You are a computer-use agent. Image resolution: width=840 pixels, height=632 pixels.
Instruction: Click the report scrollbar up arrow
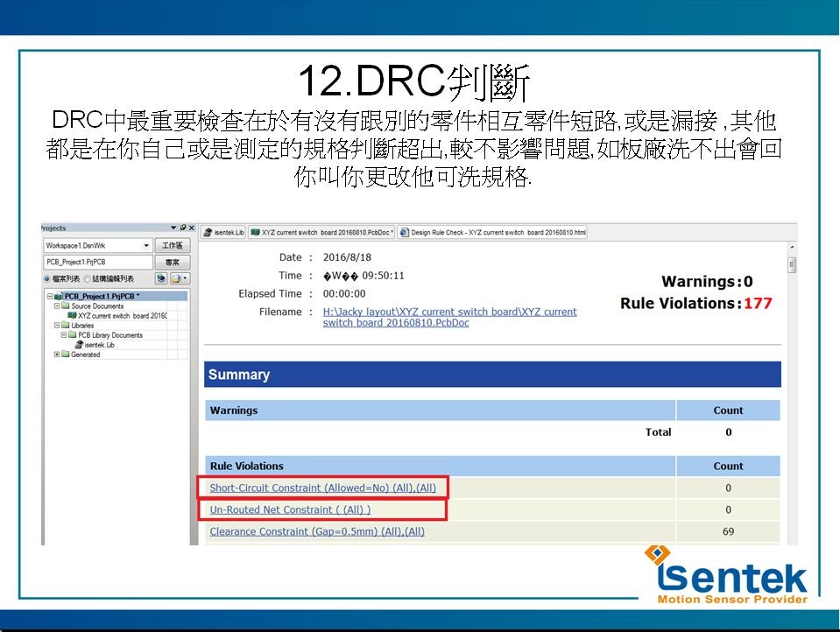coord(792,248)
